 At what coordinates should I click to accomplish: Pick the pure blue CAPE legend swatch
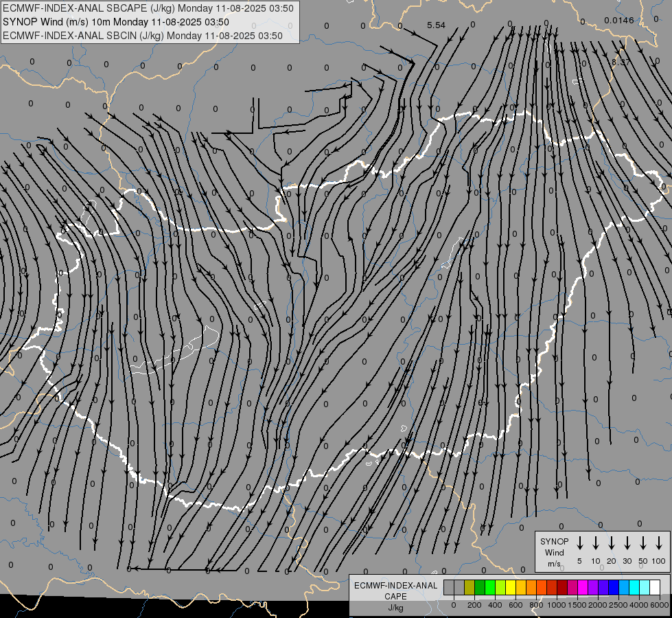(x=614, y=587)
